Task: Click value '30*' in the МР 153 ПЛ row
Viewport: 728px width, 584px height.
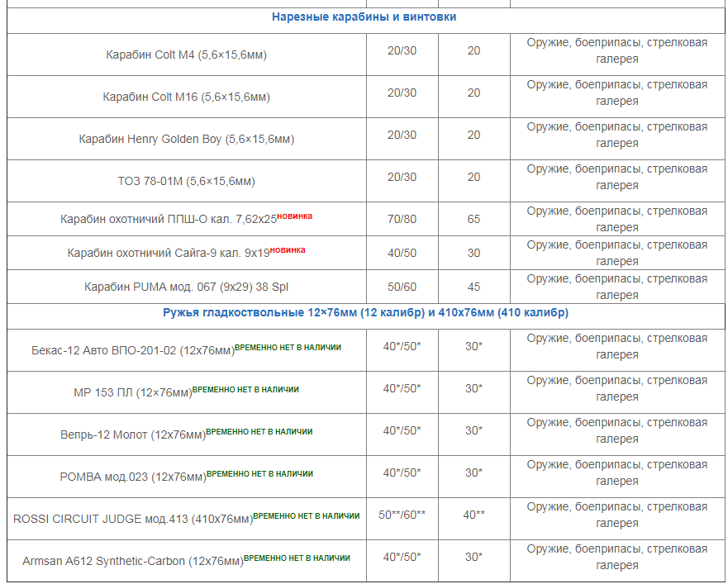Action: pyautogui.click(x=474, y=388)
